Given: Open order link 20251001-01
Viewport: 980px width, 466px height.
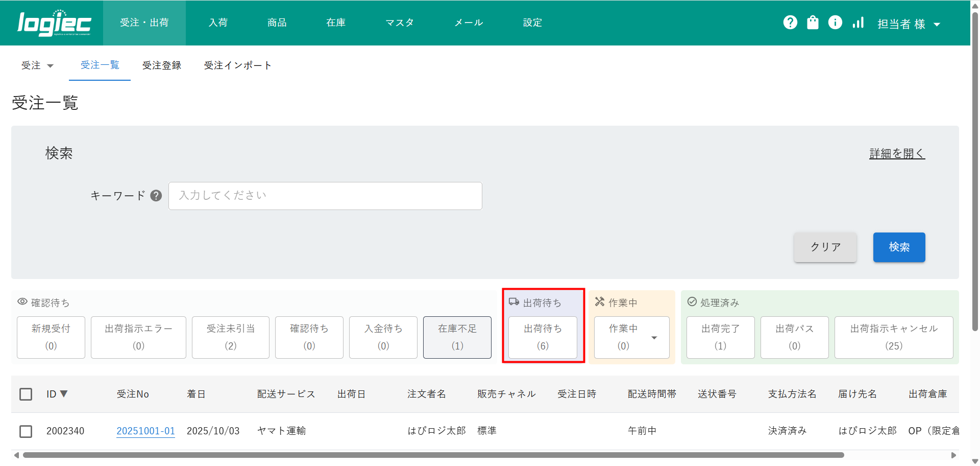Looking at the screenshot, I should tap(145, 431).
